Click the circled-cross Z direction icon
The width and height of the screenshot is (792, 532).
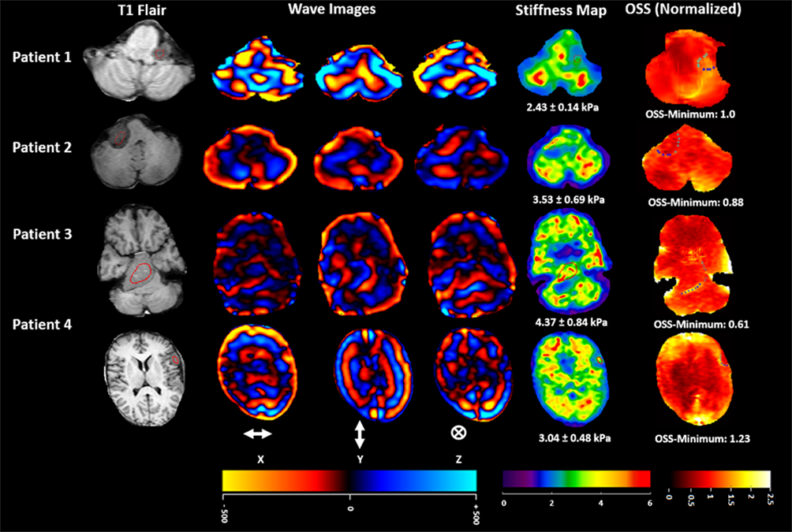click(x=458, y=433)
